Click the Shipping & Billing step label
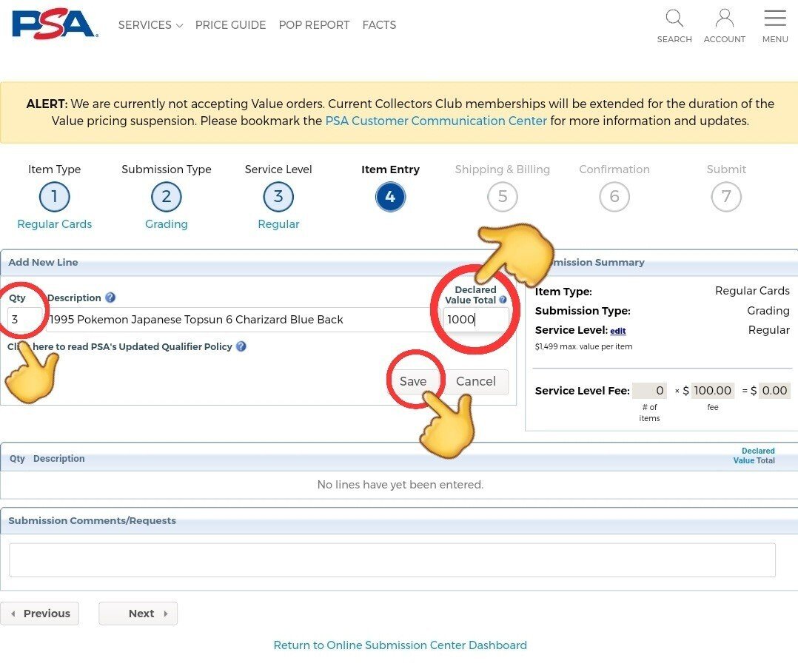The width and height of the screenshot is (798, 672). click(x=503, y=169)
